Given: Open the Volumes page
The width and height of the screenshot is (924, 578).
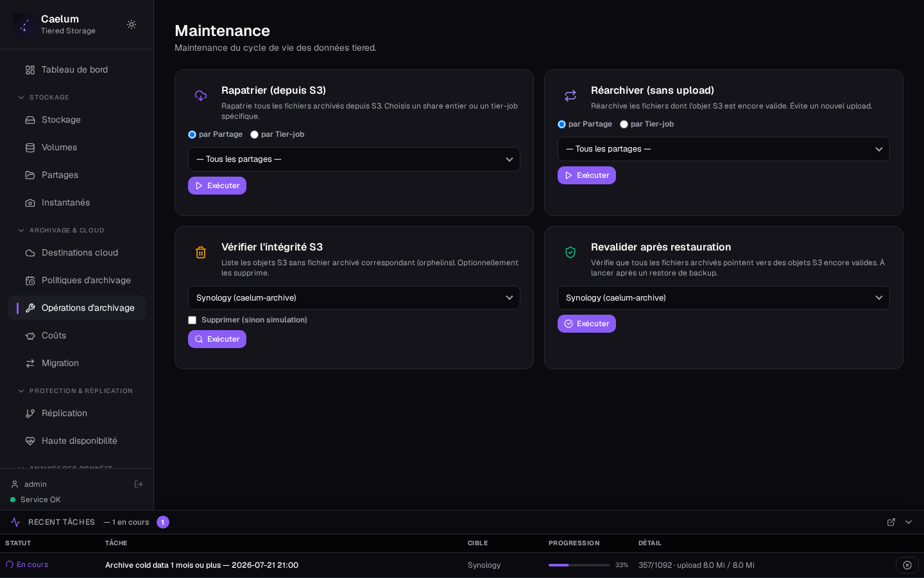Looking at the screenshot, I should tap(76, 148).
